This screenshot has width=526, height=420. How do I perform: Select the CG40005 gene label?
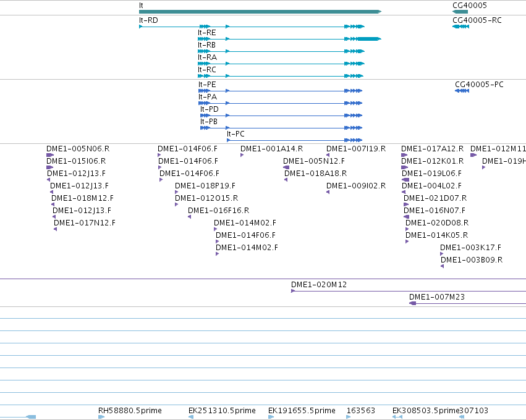tap(469, 6)
